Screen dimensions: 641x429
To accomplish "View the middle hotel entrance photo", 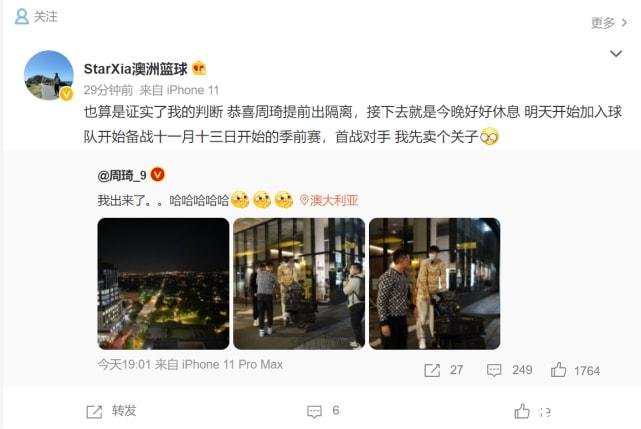I will click(299, 283).
